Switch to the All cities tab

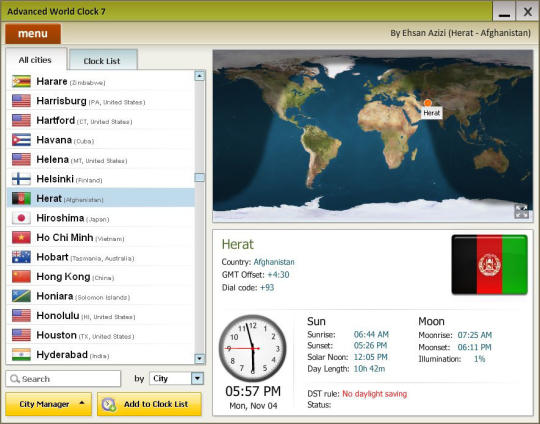(35, 60)
